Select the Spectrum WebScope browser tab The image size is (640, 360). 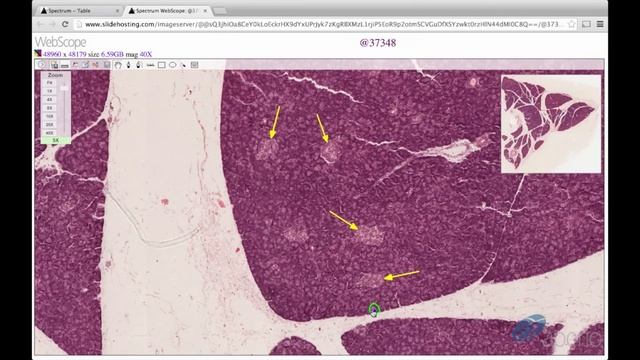(167, 11)
